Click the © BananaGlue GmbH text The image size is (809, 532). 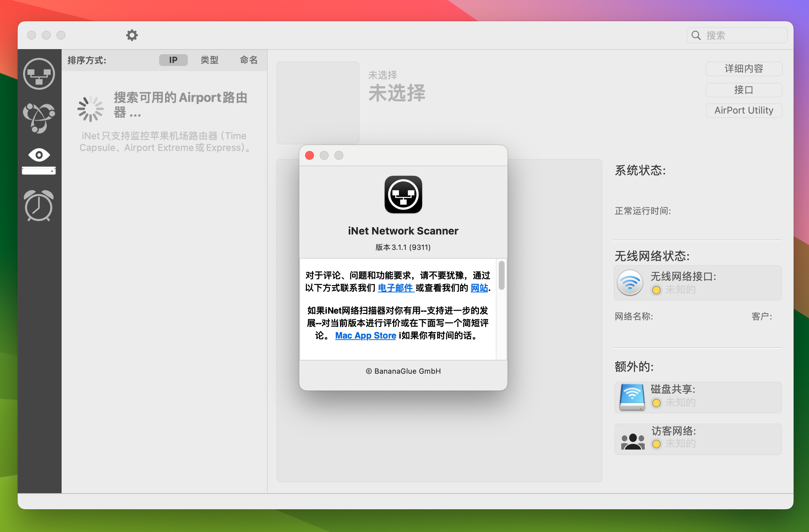(x=403, y=371)
